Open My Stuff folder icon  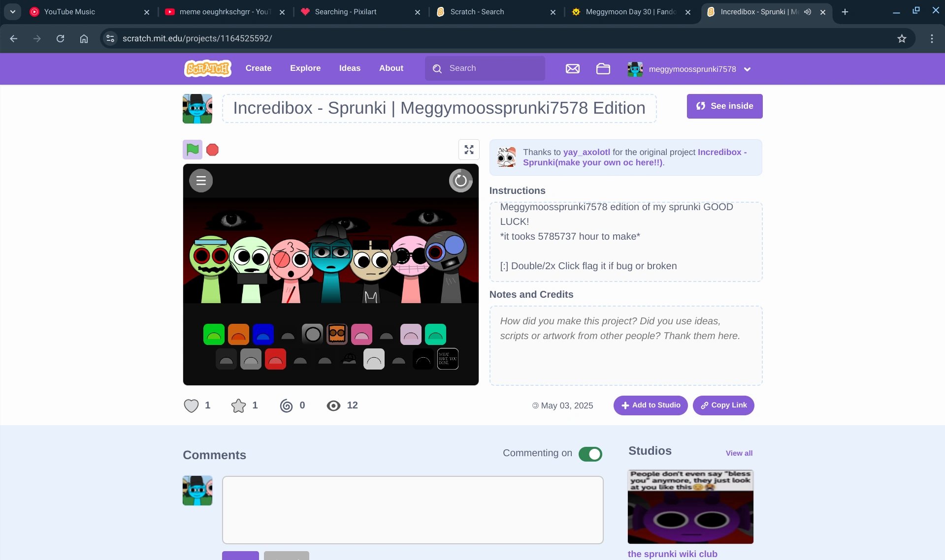point(603,69)
